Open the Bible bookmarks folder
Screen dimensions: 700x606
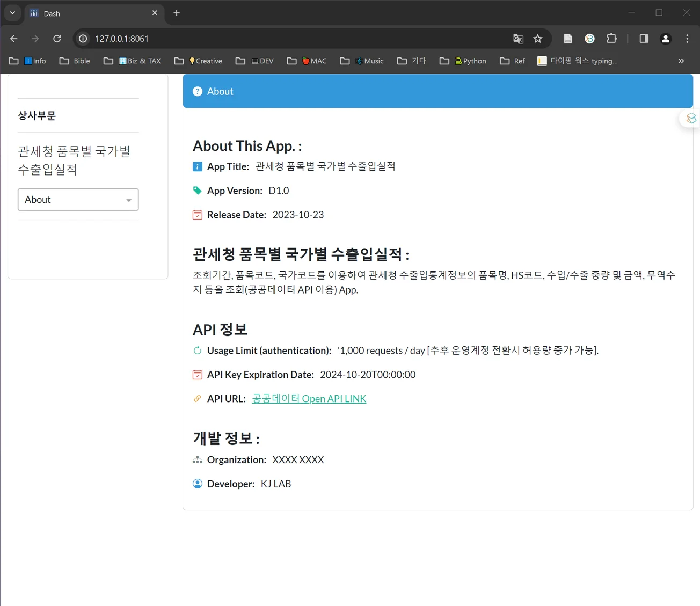(75, 61)
